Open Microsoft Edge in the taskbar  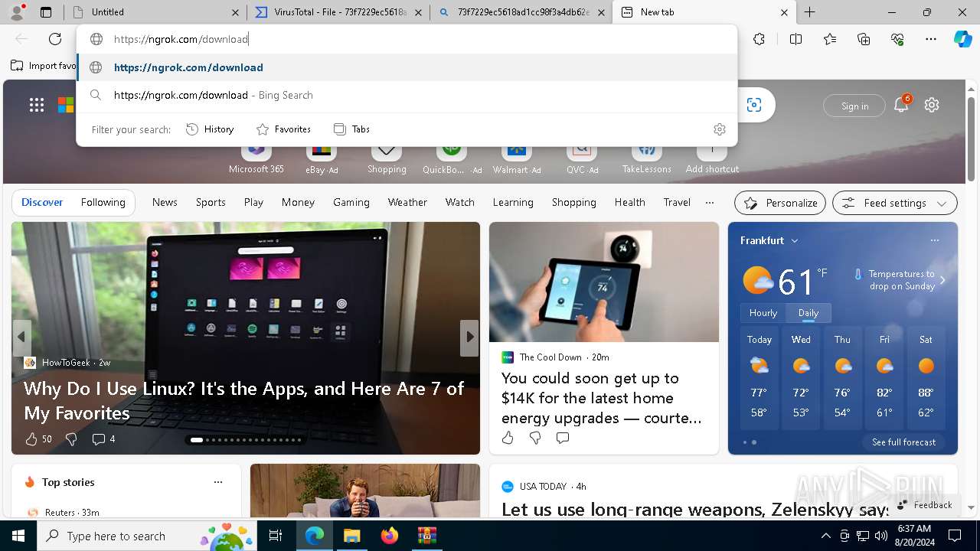[x=315, y=536]
